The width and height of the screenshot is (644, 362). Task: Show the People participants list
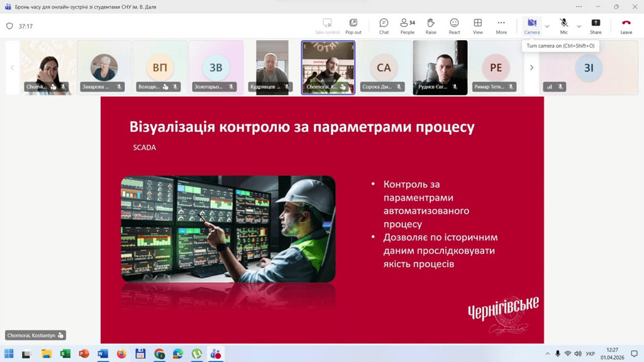click(407, 26)
